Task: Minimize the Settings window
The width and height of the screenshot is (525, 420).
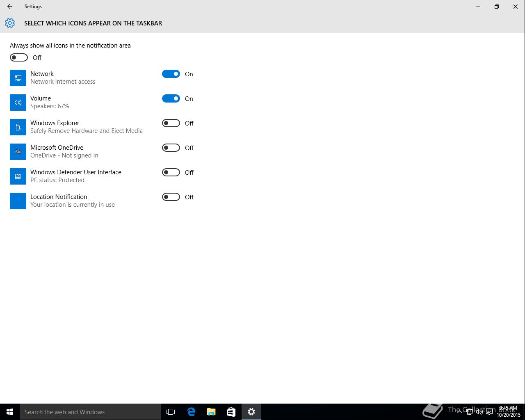Action: [x=478, y=7]
